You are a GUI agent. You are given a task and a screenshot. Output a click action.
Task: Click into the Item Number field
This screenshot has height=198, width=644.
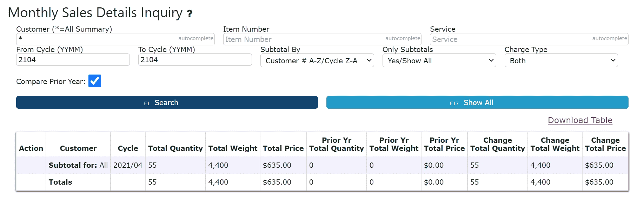tap(304, 39)
